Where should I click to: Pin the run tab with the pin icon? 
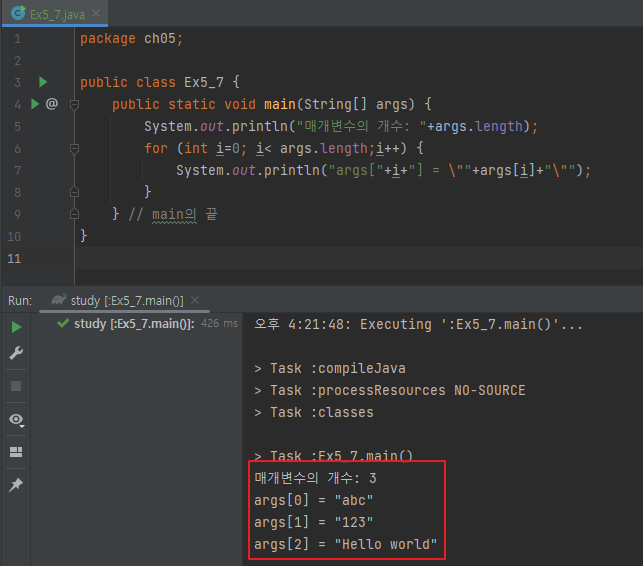[16, 485]
